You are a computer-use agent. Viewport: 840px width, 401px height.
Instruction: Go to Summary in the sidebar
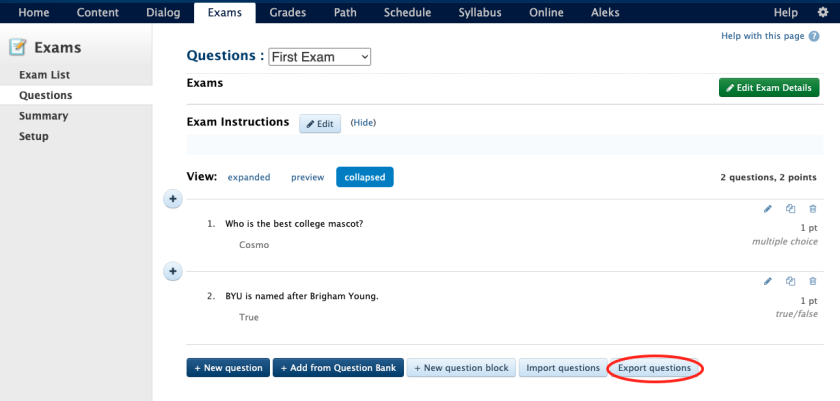coord(43,116)
